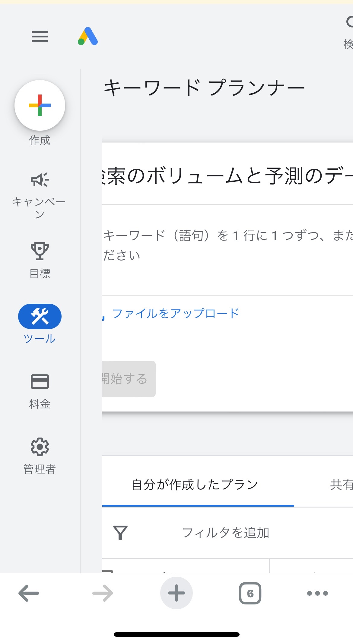Open the browser tabs switcher showing 6
Screen dimensions: 353x644
(x=250, y=593)
